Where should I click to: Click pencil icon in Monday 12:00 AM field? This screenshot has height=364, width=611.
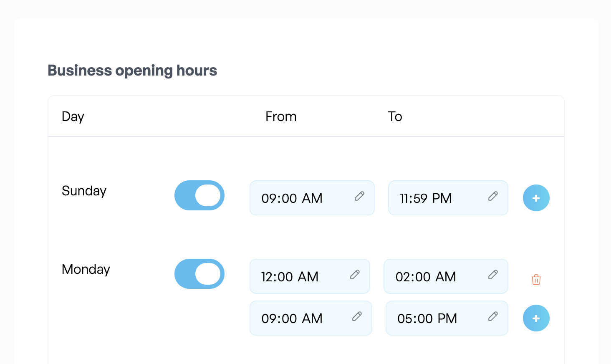[x=355, y=275]
